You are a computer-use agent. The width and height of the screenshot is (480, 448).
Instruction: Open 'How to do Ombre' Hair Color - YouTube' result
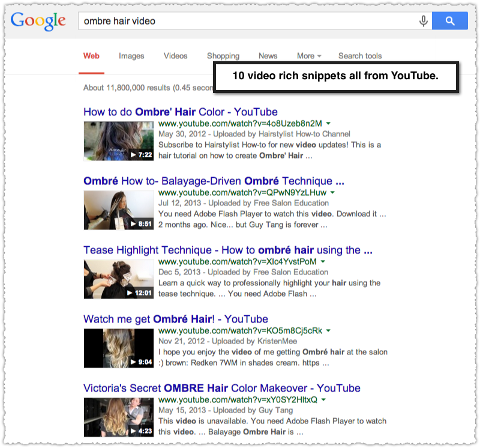pos(181,112)
